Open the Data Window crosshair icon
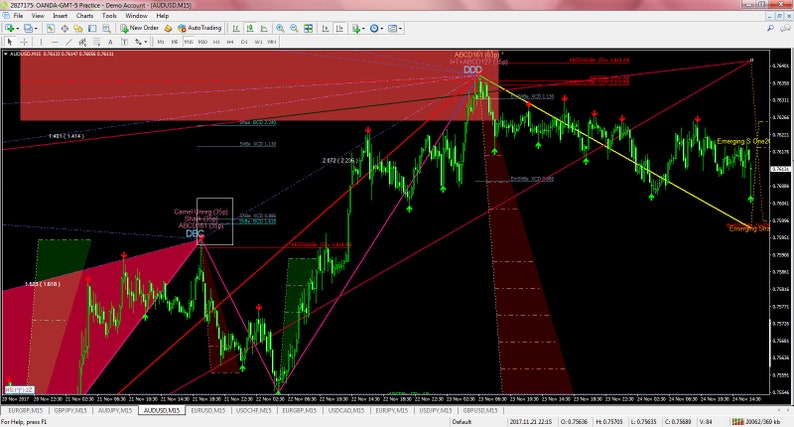 tap(64, 28)
